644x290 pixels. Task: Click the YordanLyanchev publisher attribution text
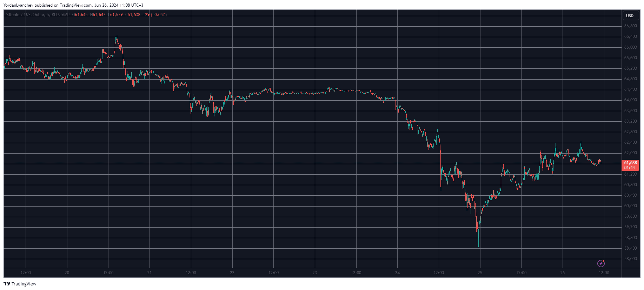(73, 5)
